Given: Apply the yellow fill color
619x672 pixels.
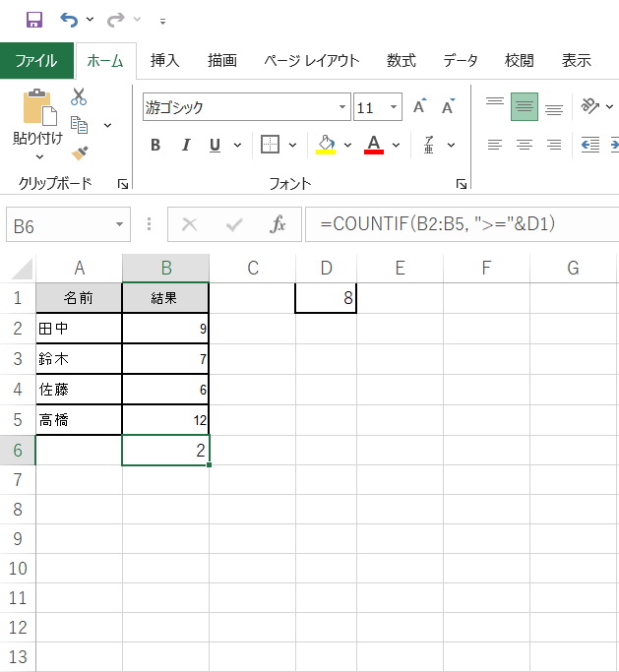Looking at the screenshot, I should (327, 146).
